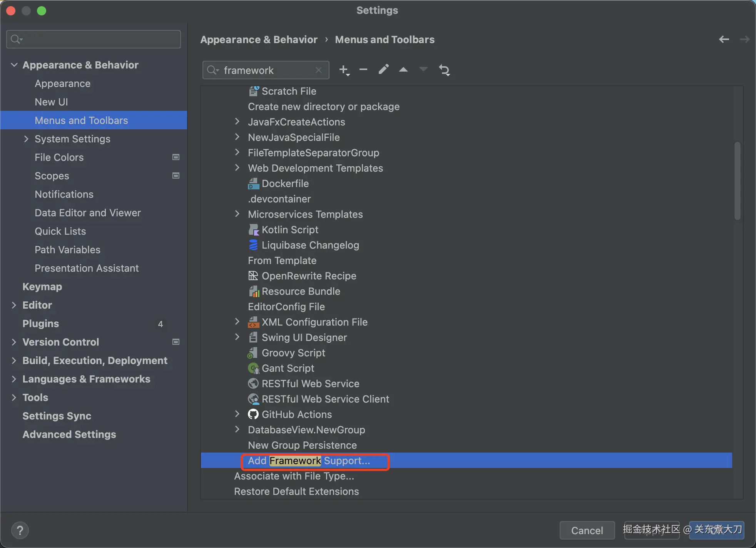This screenshot has width=756, height=548.
Task: Focus the settings search field
Action: point(94,39)
